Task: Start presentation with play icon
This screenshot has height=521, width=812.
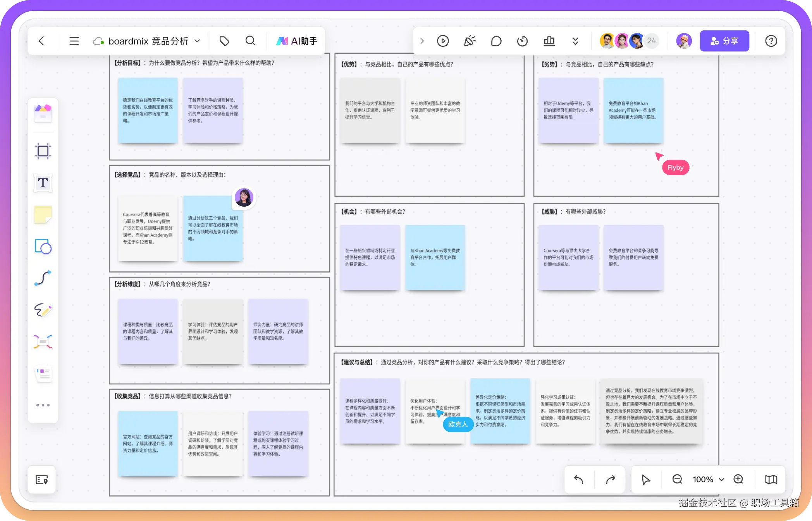Action: click(443, 41)
